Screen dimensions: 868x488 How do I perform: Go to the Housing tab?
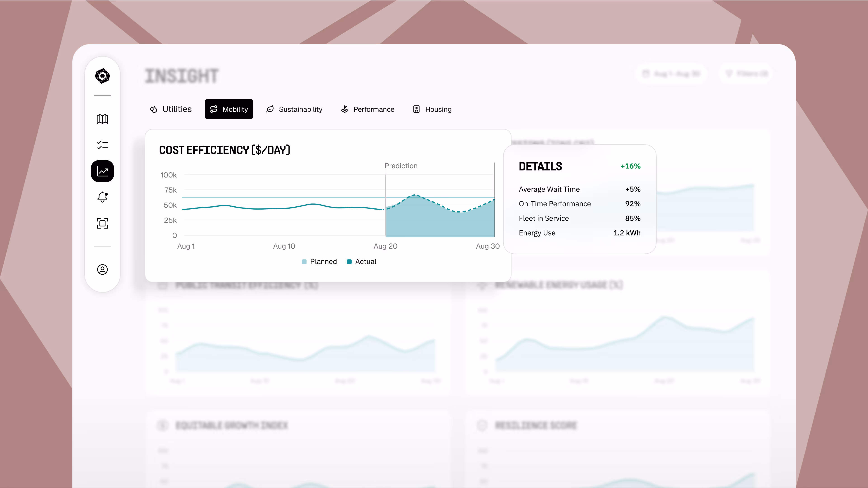pyautogui.click(x=432, y=109)
